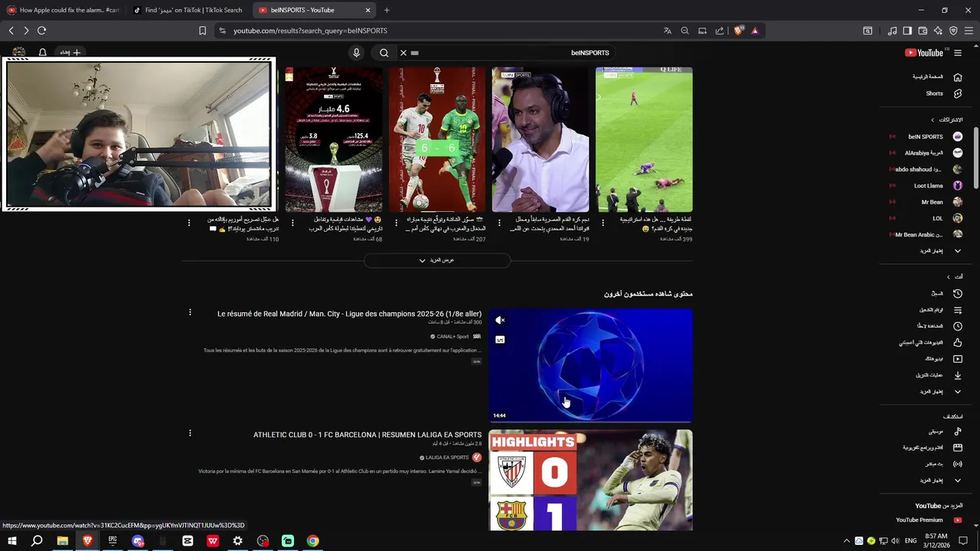Click the browser address bar URL
This screenshot has width=980, height=551.
click(x=310, y=31)
